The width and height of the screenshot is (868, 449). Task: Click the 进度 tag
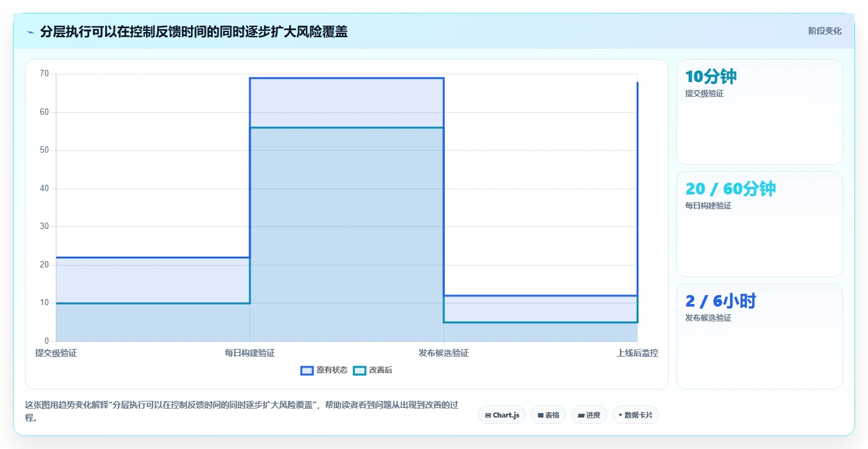click(x=588, y=415)
